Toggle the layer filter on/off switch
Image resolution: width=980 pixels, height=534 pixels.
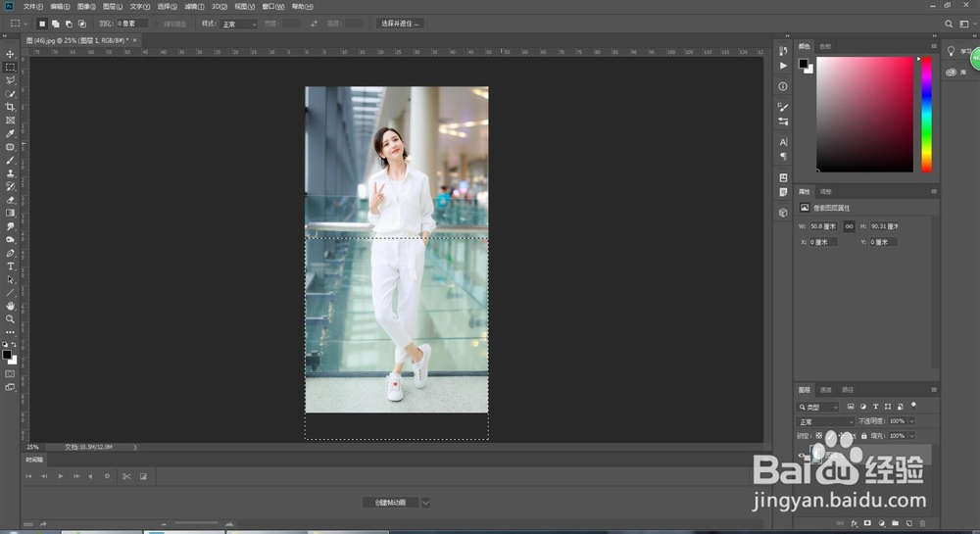point(913,404)
